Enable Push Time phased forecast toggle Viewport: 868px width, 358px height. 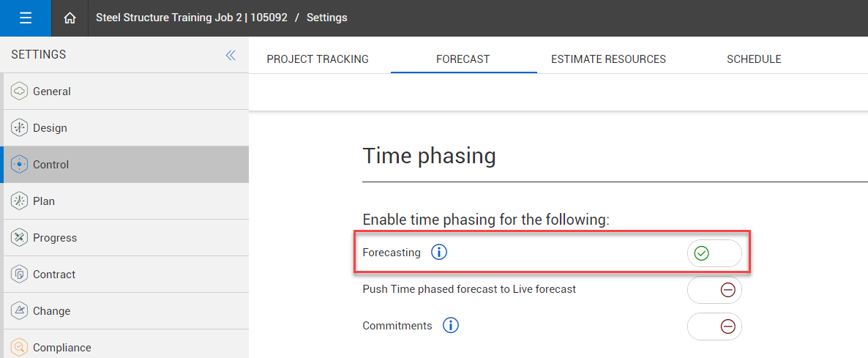(x=714, y=290)
